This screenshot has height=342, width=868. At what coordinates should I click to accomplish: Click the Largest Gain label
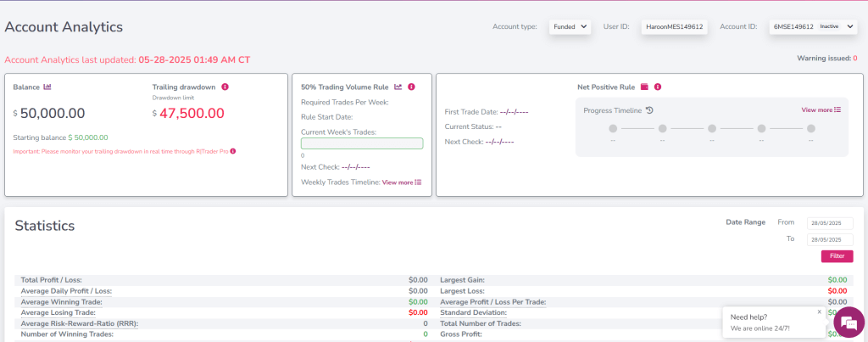(462, 280)
